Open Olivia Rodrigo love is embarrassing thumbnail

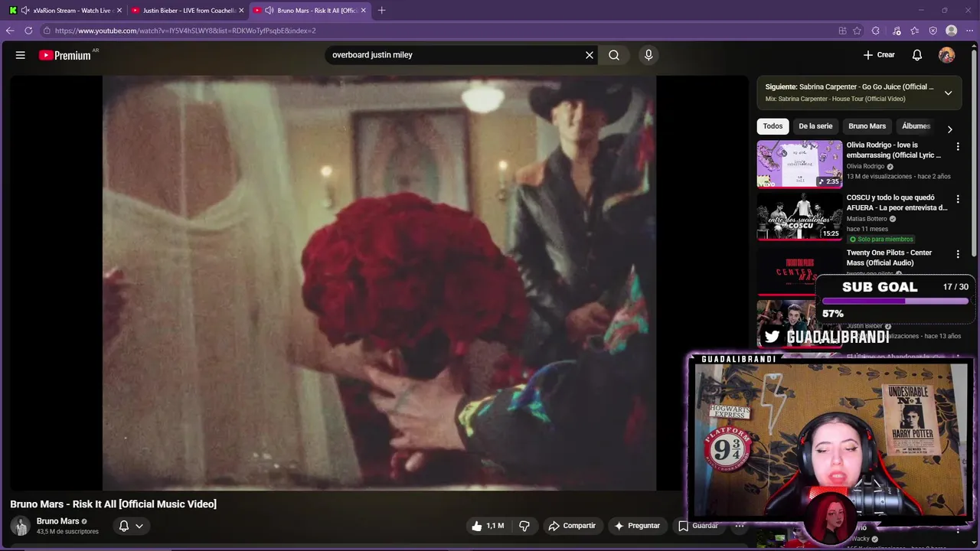[799, 164]
